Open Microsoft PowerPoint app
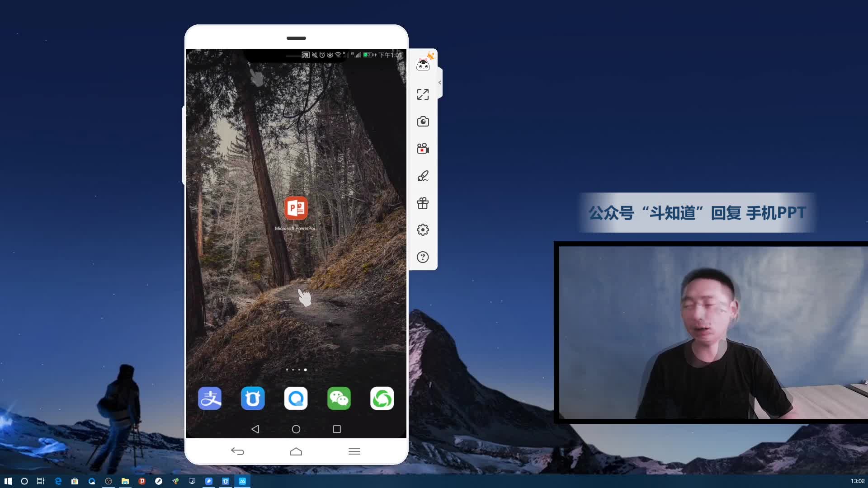The height and width of the screenshot is (488, 868). coord(296,209)
